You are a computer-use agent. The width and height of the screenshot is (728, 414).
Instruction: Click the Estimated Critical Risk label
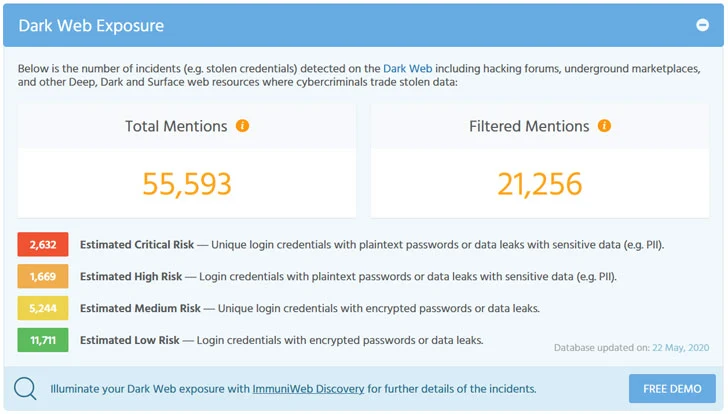click(x=136, y=245)
